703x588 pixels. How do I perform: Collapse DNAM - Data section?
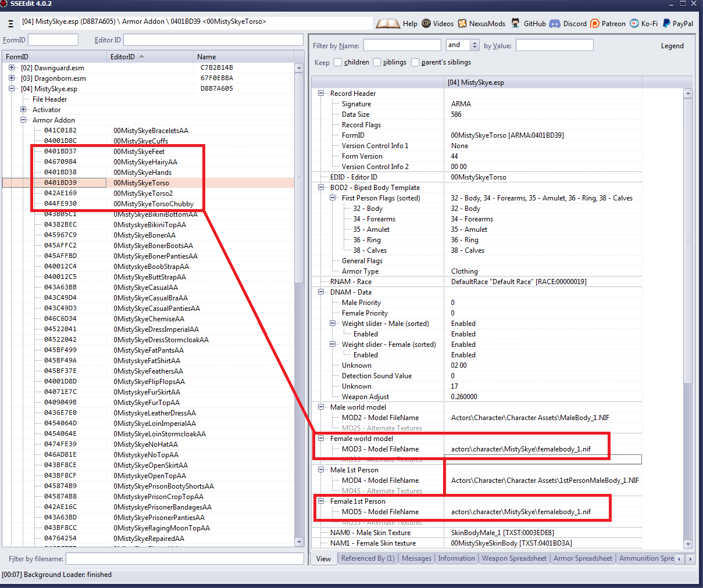click(x=321, y=292)
